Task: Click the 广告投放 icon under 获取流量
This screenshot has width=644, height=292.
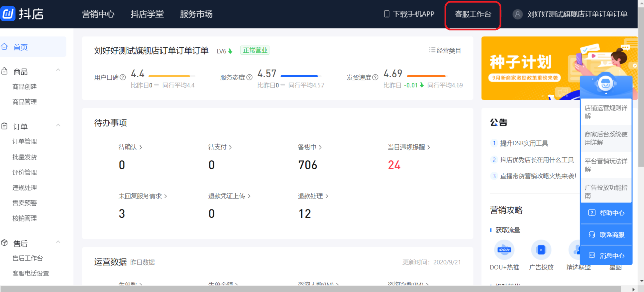Action: point(541,250)
